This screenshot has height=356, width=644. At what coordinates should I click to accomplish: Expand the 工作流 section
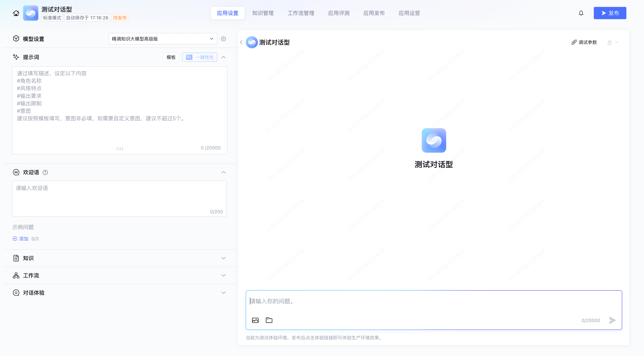point(223,275)
